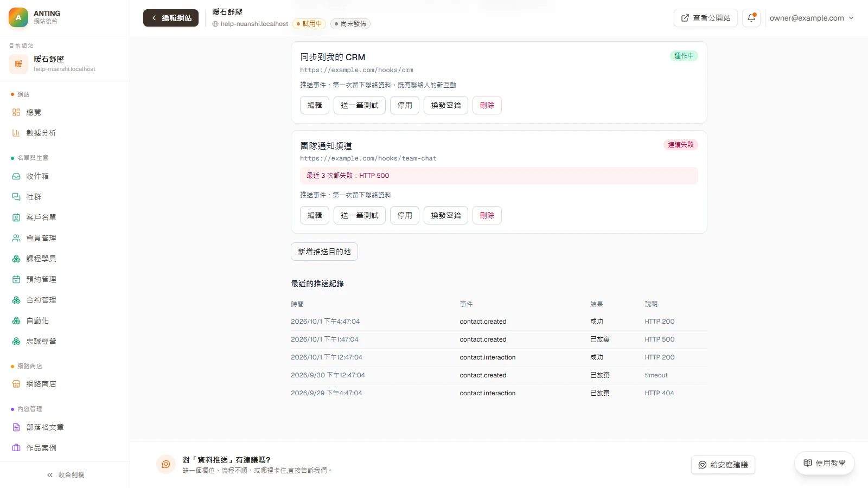Click 給安庭建議 feedback button

point(723,465)
